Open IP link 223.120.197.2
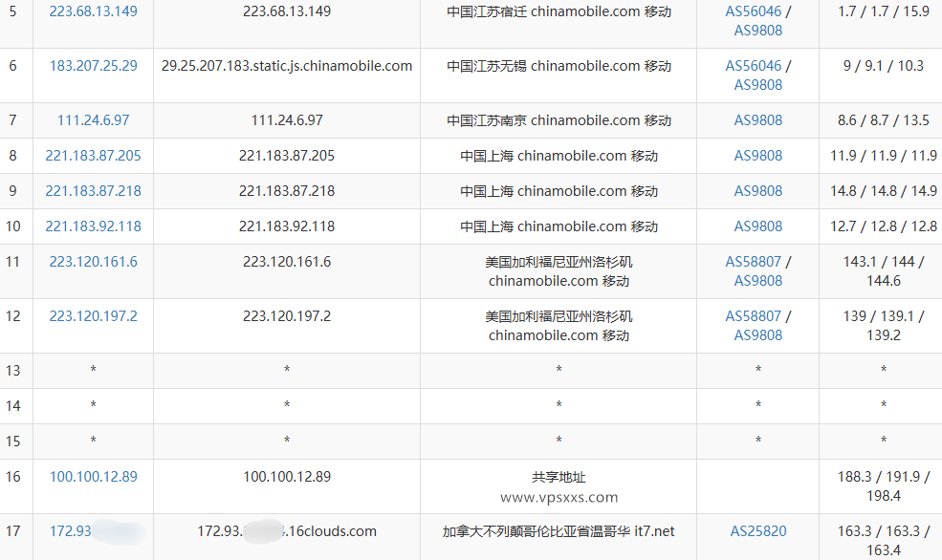The width and height of the screenshot is (942, 560). tap(93, 316)
